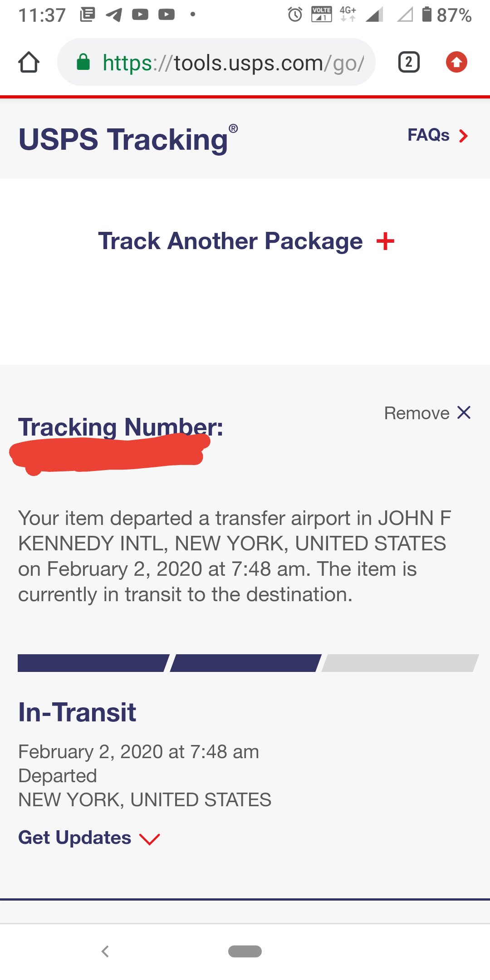Viewport: 490px width, 980px height.
Task: Tap the alarm clock status icon
Action: point(295,15)
